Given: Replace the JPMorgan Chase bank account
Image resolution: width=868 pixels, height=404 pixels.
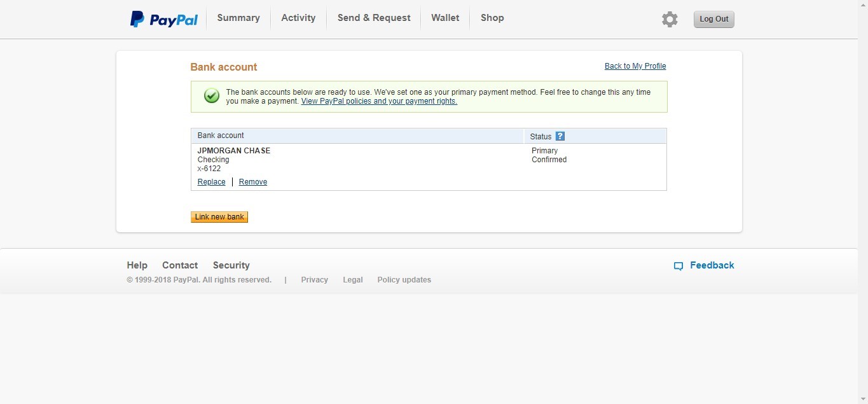Looking at the screenshot, I should tap(211, 182).
